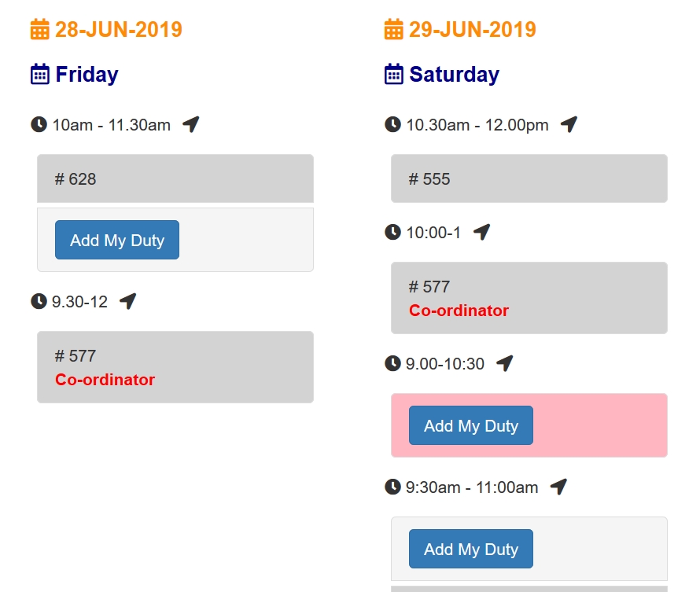Click location arrow beside 10:00-1 slot
The width and height of the screenshot is (700, 592).
click(482, 232)
